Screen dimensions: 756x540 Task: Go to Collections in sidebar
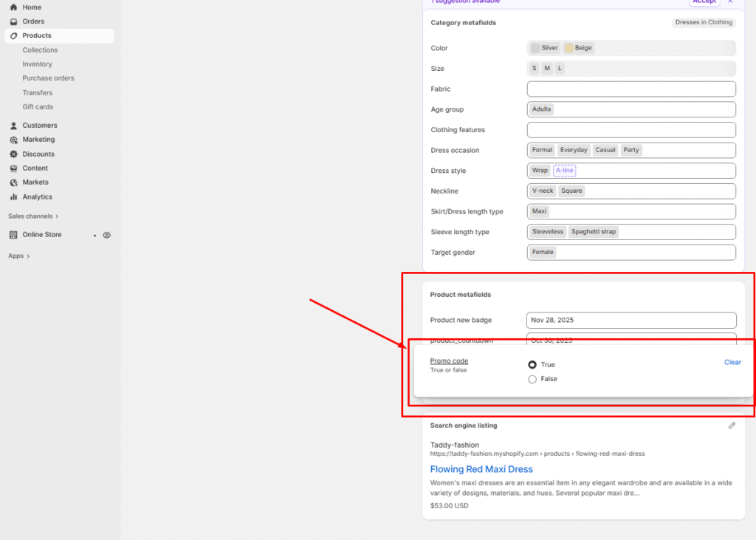tap(40, 50)
